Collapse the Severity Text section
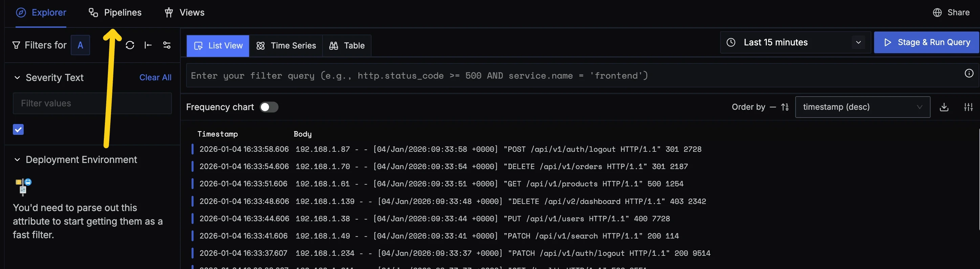Image resolution: width=980 pixels, height=269 pixels. point(17,78)
